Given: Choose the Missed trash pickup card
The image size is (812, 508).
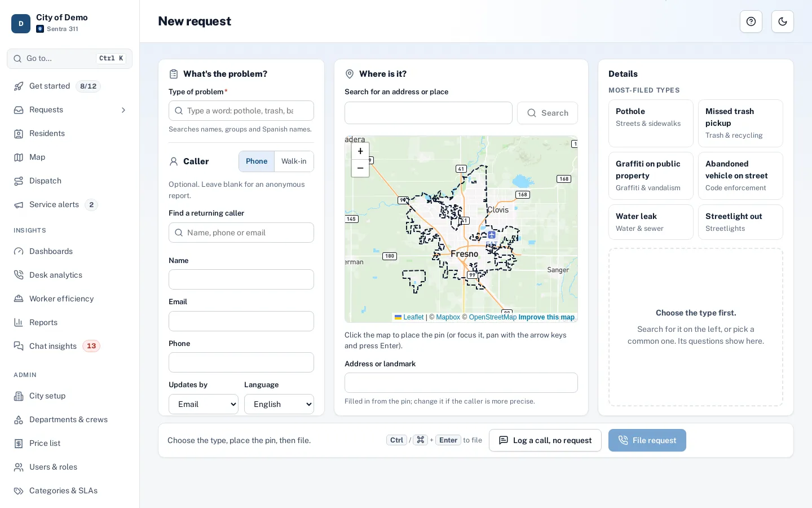Looking at the screenshot, I should click(x=740, y=124).
